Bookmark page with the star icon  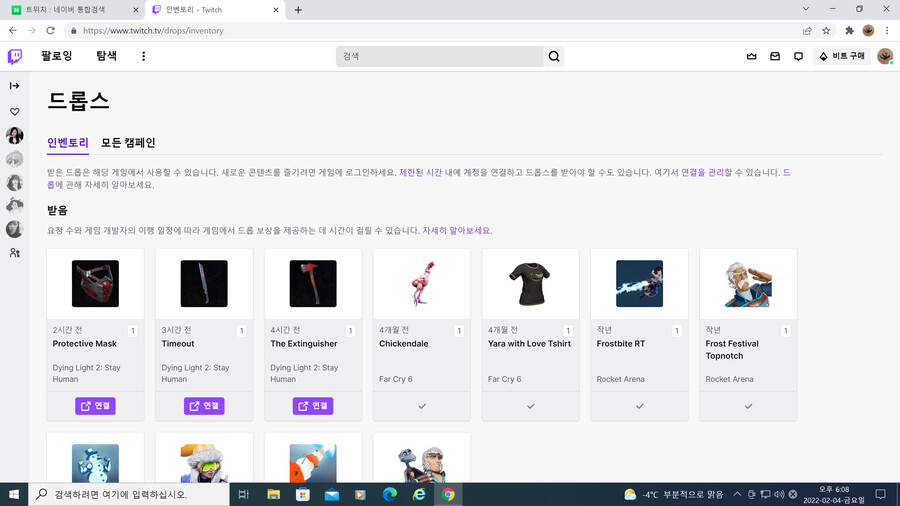tap(826, 30)
